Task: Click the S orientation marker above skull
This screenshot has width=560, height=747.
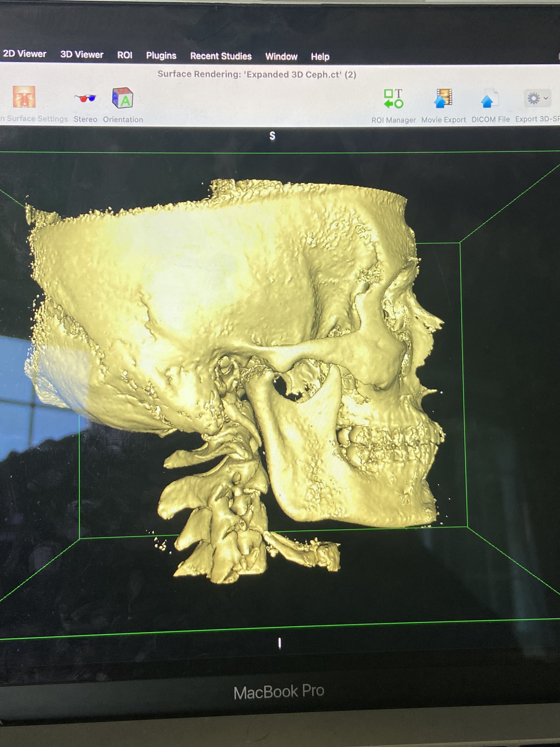Action: [x=272, y=136]
